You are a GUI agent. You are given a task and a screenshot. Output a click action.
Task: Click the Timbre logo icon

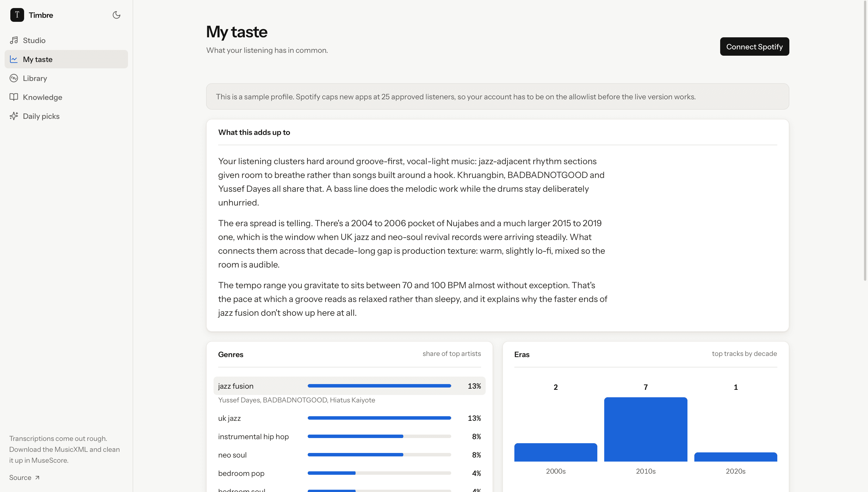(17, 15)
